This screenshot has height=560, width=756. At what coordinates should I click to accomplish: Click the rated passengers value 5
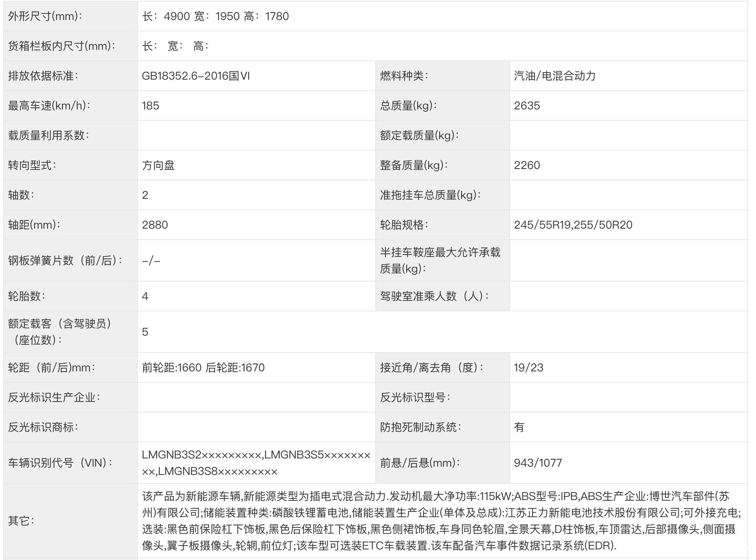(145, 332)
